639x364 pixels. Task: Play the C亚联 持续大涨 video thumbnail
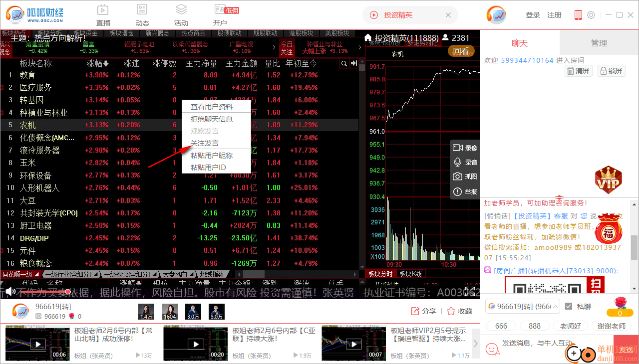click(195, 343)
